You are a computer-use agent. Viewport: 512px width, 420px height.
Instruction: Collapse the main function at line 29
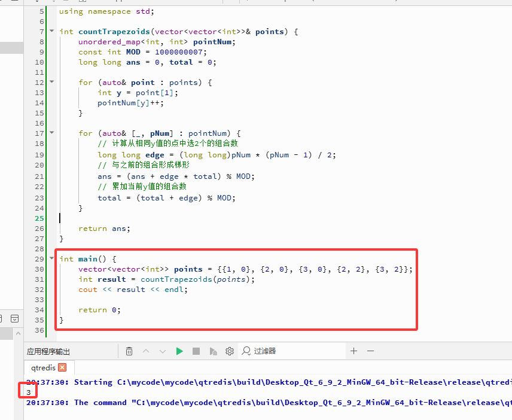tap(51, 258)
